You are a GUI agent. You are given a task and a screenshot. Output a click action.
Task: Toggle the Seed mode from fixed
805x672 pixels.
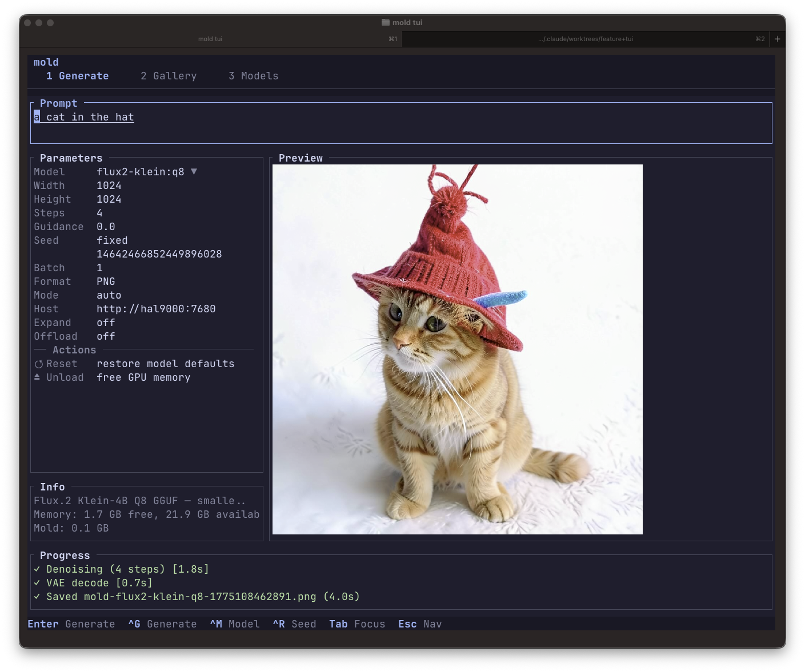tap(112, 240)
